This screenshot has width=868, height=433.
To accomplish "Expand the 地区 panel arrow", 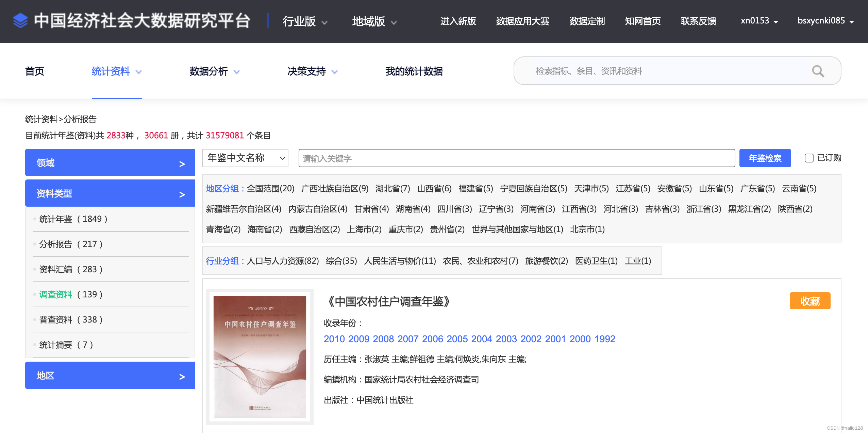I will pyautogui.click(x=182, y=377).
